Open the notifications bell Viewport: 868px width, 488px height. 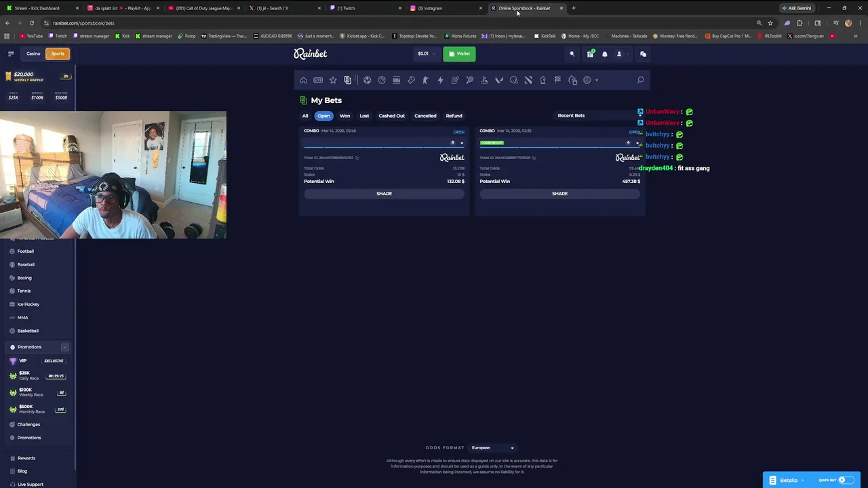605,54
